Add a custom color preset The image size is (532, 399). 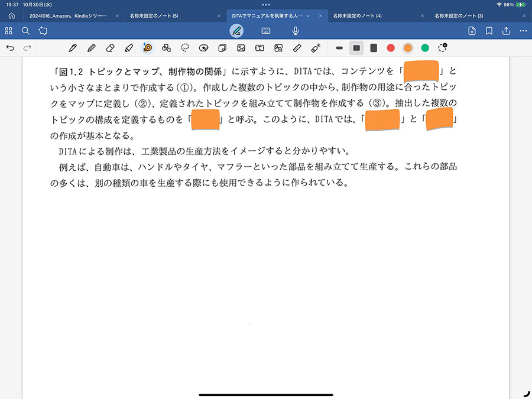(442, 47)
